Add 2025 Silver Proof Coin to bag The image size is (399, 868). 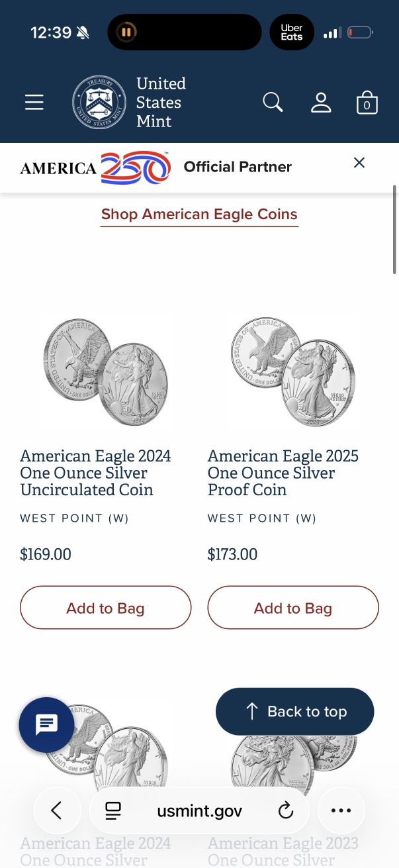coord(293,608)
